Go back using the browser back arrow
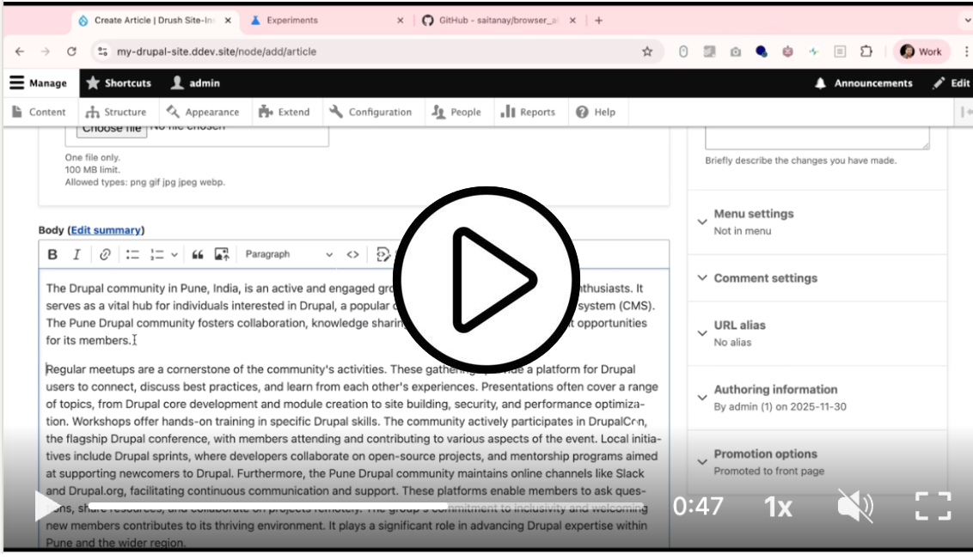This screenshot has width=973, height=560. (x=20, y=52)
